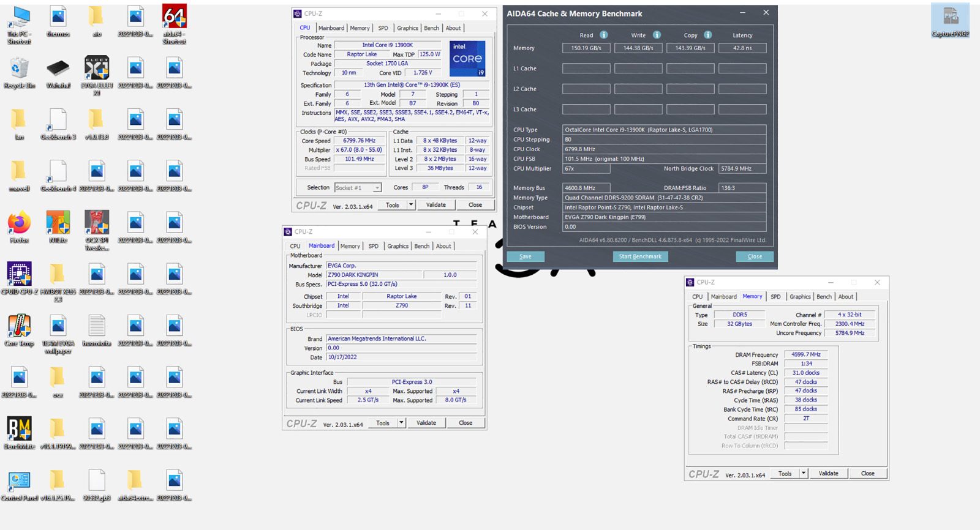The image size is (980, 530).
Task: Select the Wahaha! desktop icon
Action: coord(58,73)
